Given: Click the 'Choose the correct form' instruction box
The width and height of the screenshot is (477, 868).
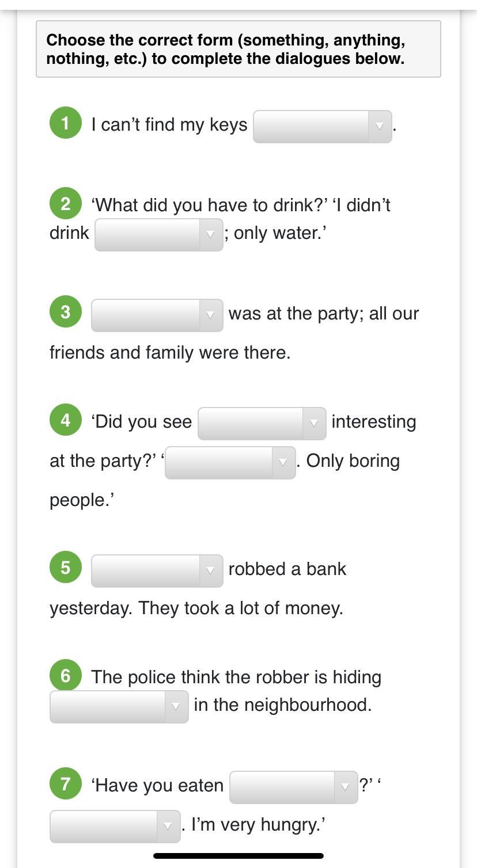Looking at the screenshot, I should (238, 49).
